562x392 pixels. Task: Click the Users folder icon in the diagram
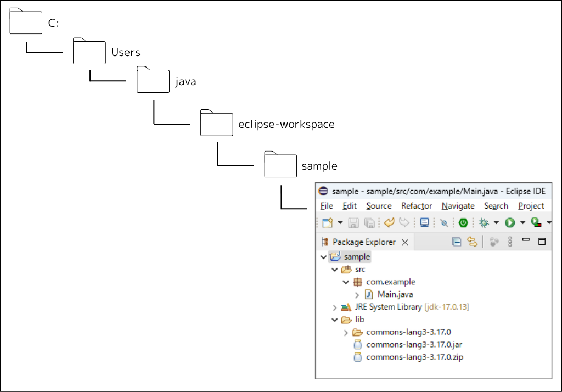89,51
